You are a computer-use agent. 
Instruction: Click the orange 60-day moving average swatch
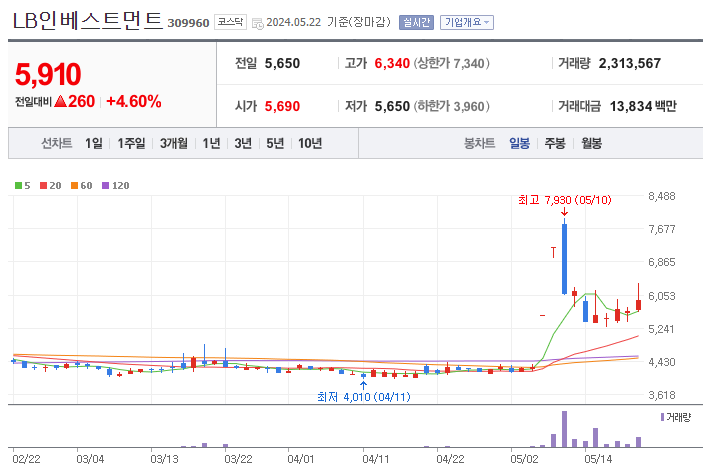click(74, 186)
